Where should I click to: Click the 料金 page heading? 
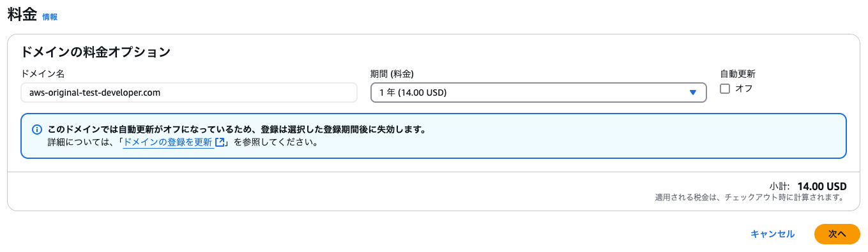coord(22,16)
